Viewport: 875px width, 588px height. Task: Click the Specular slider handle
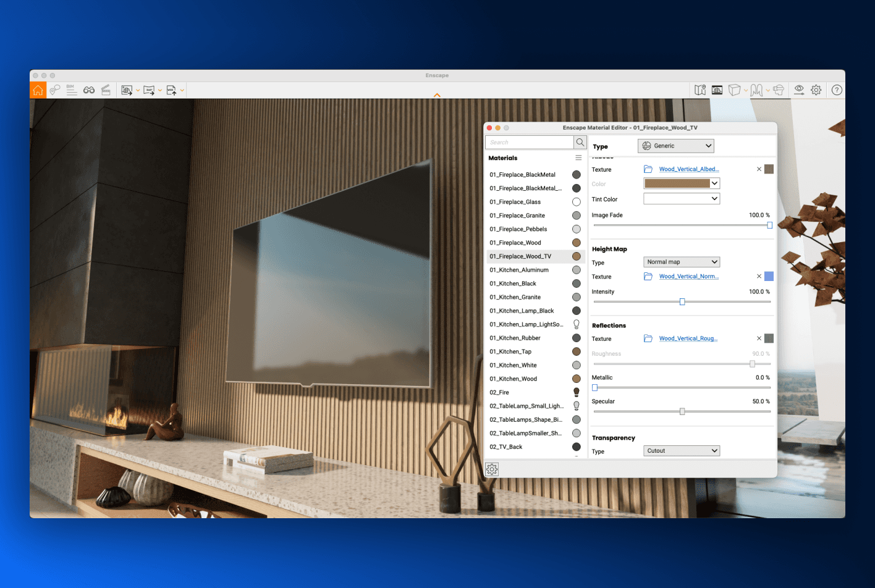point(682,411)
